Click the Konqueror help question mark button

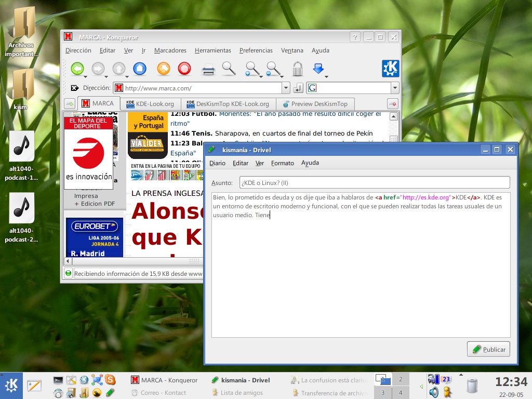(x=355, y=37)
